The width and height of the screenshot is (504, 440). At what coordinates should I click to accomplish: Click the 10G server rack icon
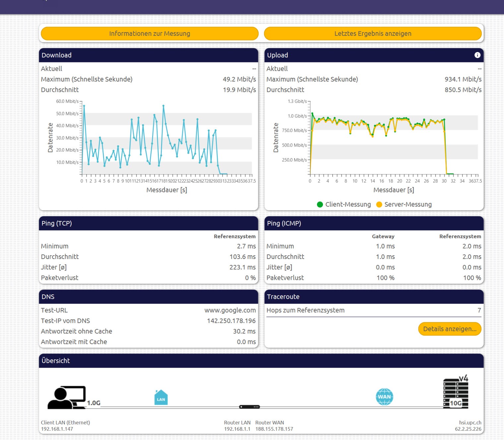(x=456, y=394)
